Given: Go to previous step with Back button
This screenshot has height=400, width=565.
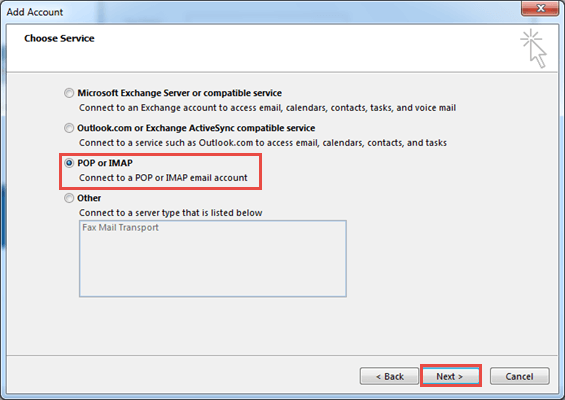Looking at the screenshot, I should click(x=389, y=376).
